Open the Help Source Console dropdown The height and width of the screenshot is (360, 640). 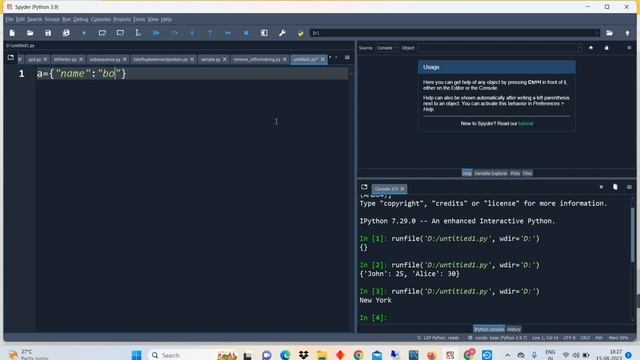[387, 48]
